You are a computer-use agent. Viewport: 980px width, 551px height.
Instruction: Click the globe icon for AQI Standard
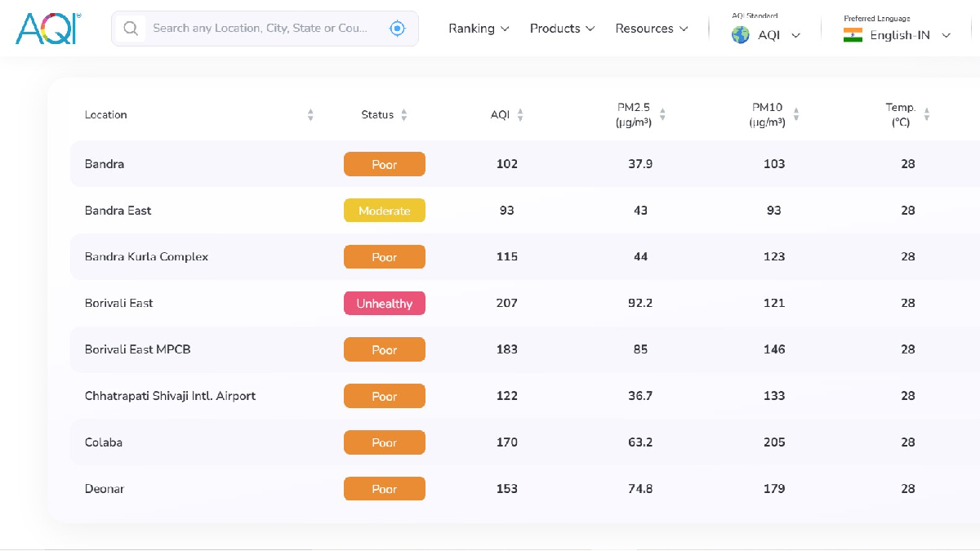coord(741,35)
